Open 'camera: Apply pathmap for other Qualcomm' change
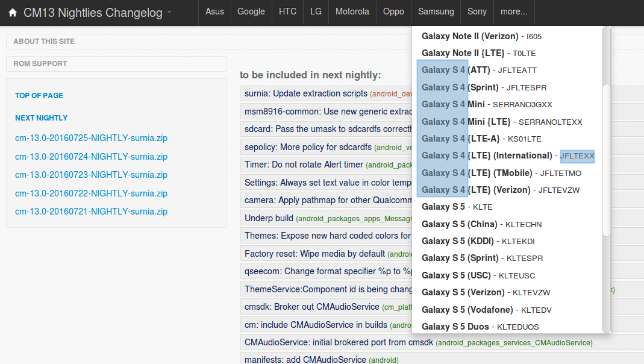 tap(328, 200)
